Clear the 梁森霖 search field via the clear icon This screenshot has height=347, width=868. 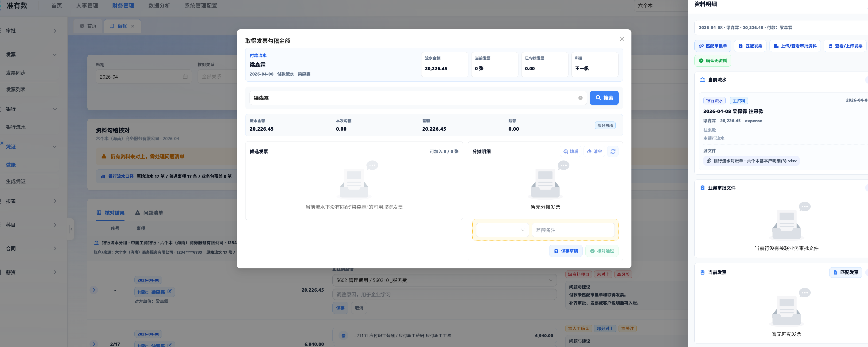tap(580, 98)
